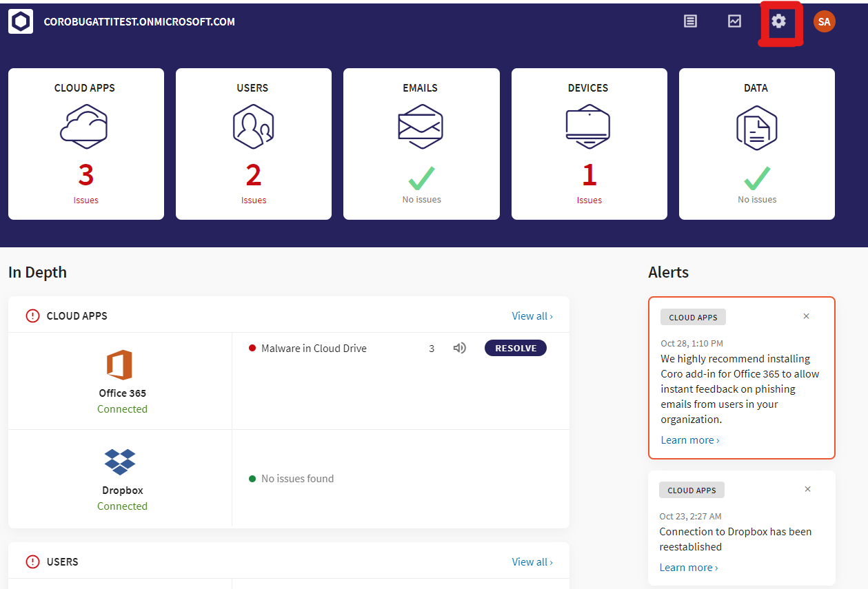Click the Office 365 Connected status
Image resolution: width=868 pixels, height=589 pixels.
coord(122,409)
